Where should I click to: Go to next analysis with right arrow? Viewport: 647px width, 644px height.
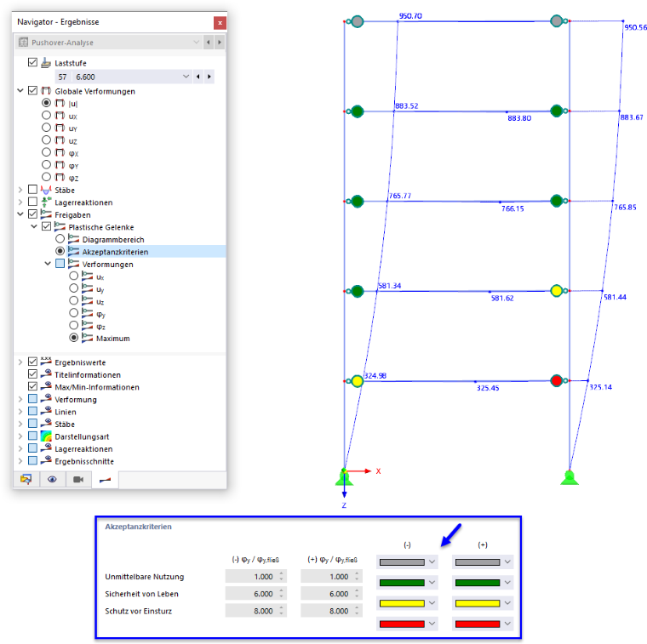coord(220,42)
